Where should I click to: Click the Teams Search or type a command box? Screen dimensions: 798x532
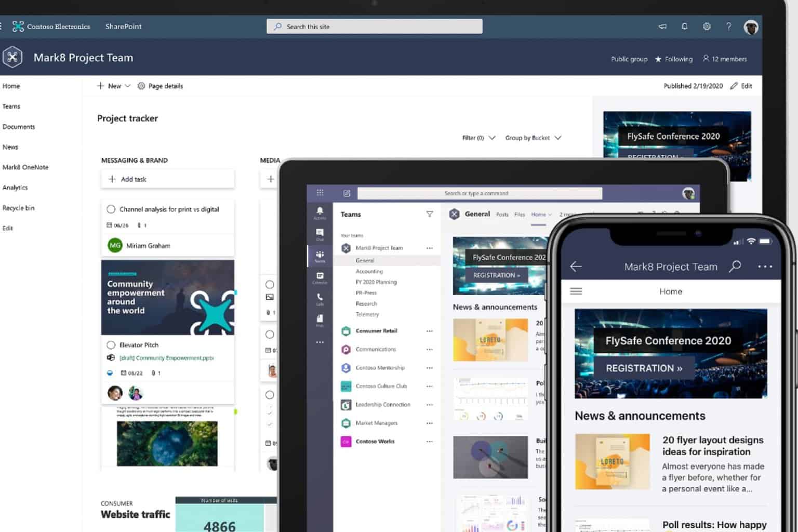[x=480, y=193]
